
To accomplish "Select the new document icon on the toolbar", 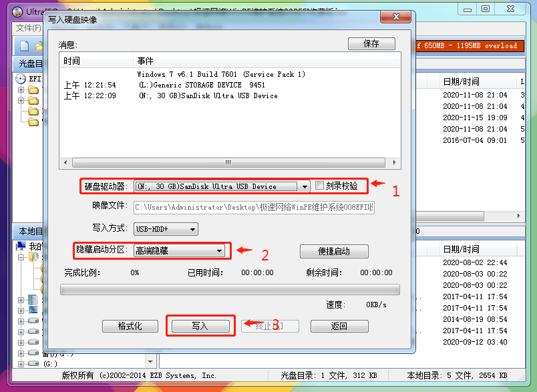I will (25, 45).
